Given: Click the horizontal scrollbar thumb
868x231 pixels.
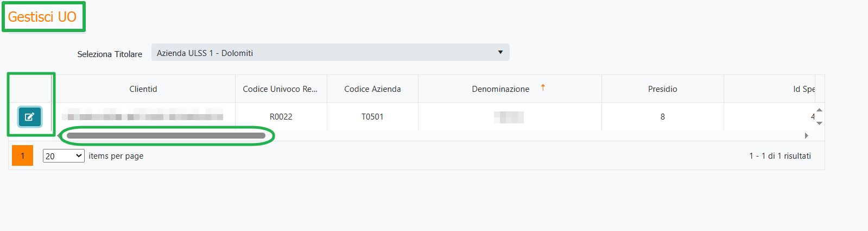Looking at the screenshot, I should pos(166,135).
